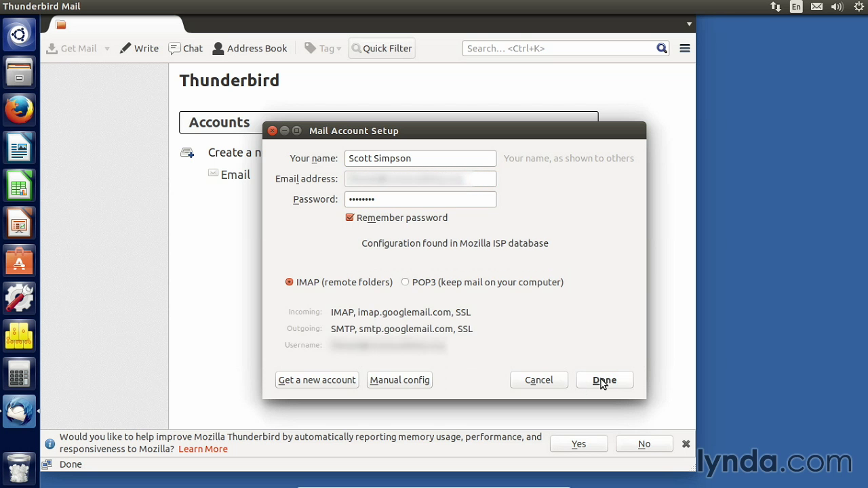This screenshot has width=868, height=488.
Task: Open mail indicator in top panel
Action: pos(816,6)
